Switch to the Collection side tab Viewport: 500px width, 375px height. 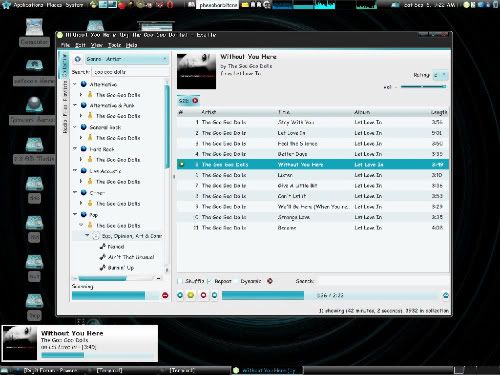point(65,65)
